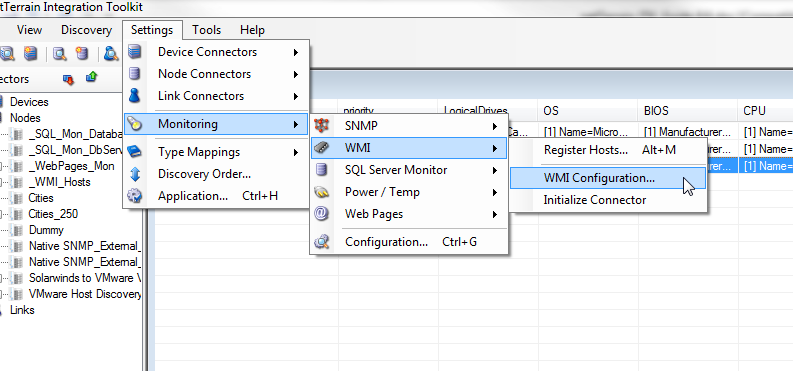
Task: Click the Link Connectors person icon
Action: pyautogui.click(x=135, y=96)
